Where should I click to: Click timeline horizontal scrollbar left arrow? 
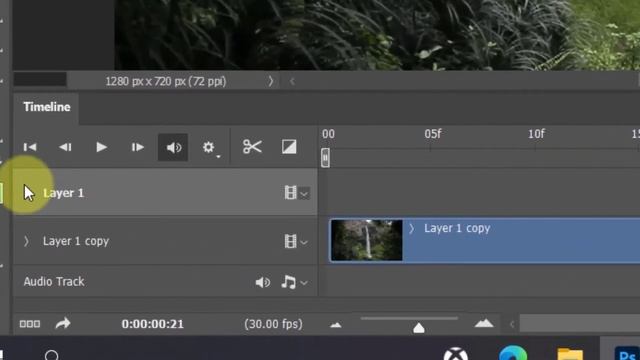point(512,324)
